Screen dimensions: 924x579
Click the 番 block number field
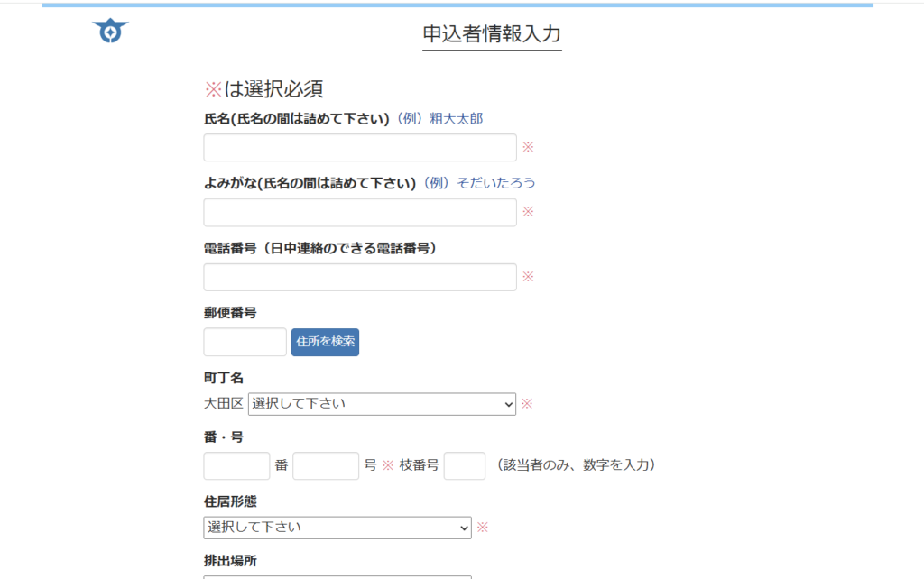tap(236, 466)
